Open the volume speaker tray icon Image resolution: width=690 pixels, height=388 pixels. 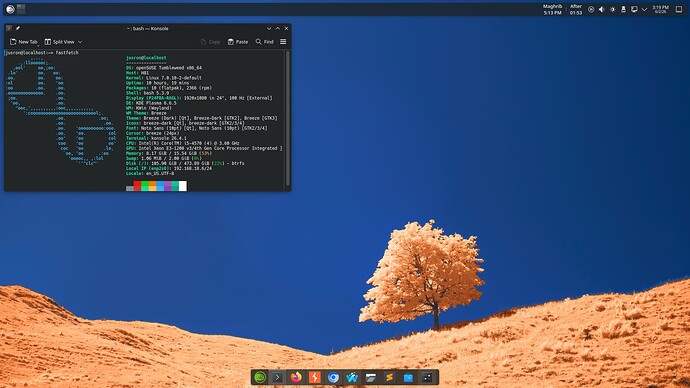[x=602, y=9]
